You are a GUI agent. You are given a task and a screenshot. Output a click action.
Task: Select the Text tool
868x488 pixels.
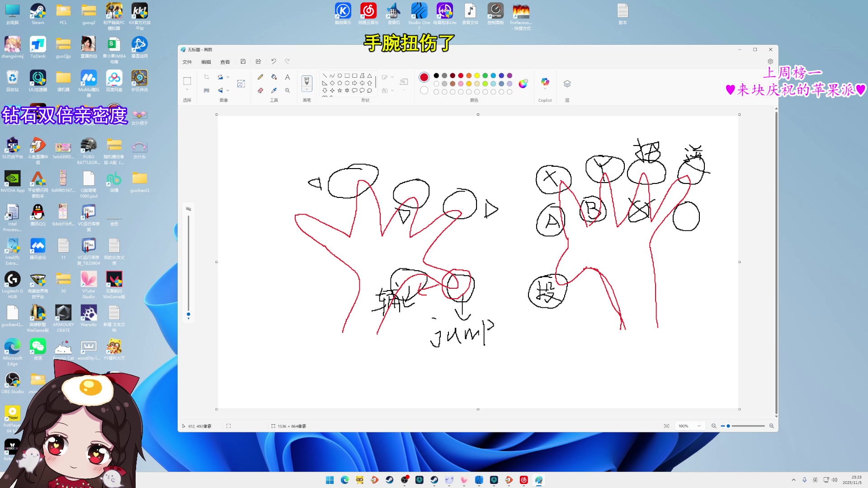tap(288, 77)
